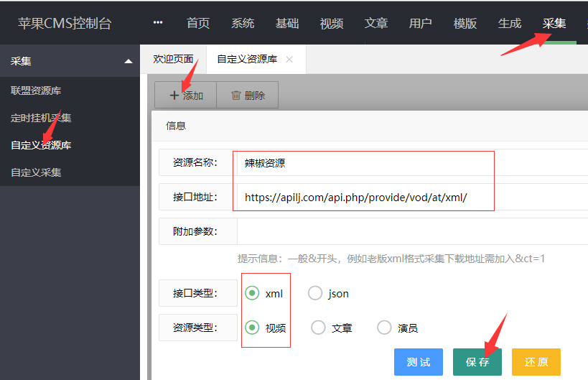Screen dimensions: 588x380
Task: Switch to the 欢迎页面 tab
Action: pyautogui.click(x=173, y=60)
